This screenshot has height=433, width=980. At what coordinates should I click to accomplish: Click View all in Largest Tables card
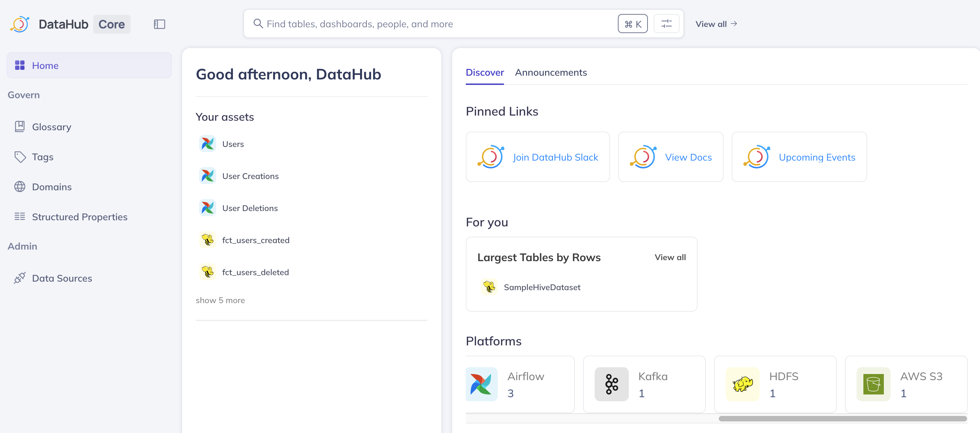click(670, 257)
